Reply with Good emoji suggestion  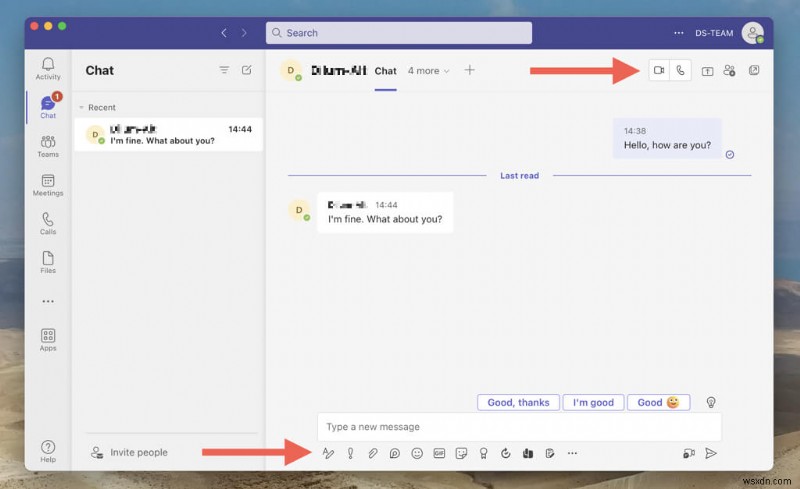[x=659, y=402]
